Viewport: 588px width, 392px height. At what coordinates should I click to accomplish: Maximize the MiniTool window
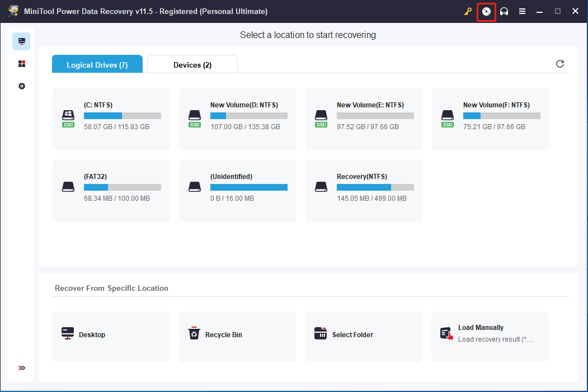tap(558, 12)
